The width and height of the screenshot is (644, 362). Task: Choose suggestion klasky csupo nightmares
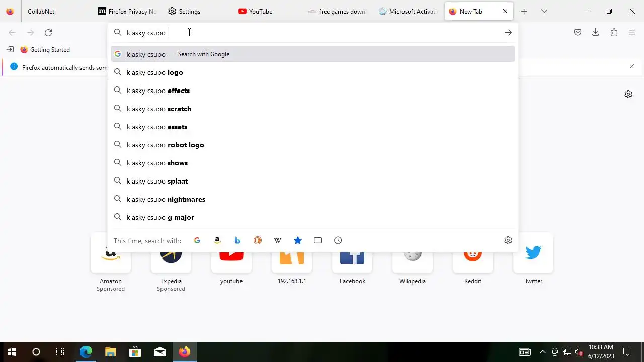pyautogui.click(x=313, y=199)
